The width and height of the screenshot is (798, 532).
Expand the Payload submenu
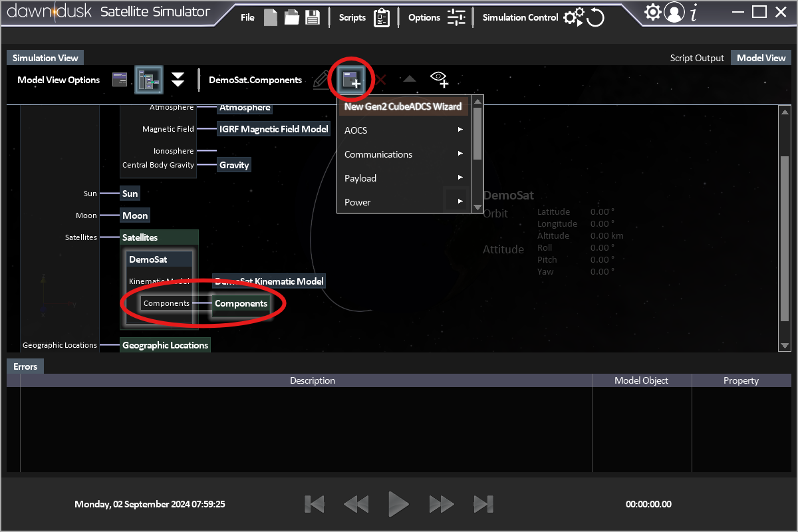(x=404, y=178)
